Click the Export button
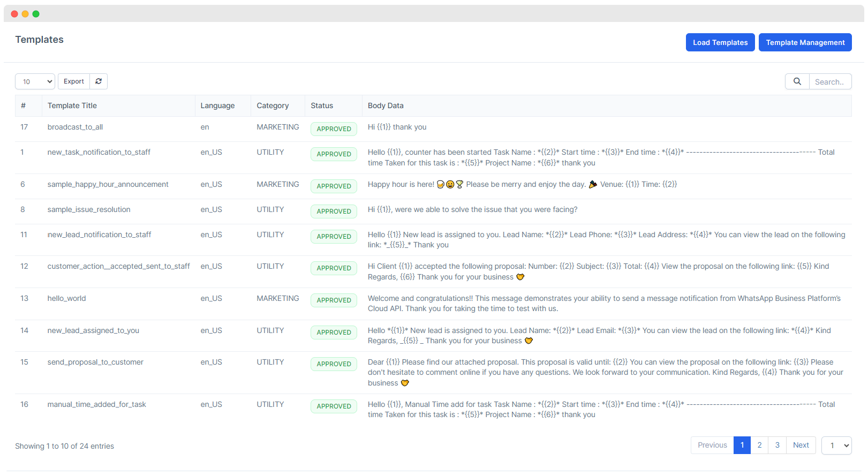This screenshot has height=476, width=868. (74, 81)
